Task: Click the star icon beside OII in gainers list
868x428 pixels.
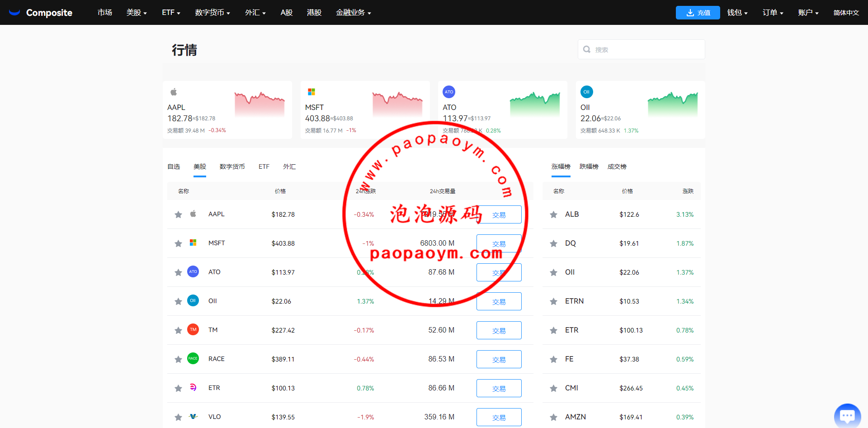Action: pyautogui.click(x=553, y=272)
